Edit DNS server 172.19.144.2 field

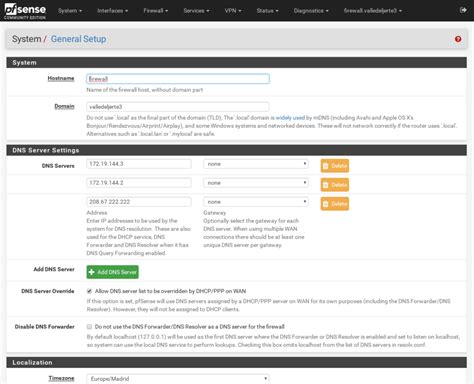(139, 183)
